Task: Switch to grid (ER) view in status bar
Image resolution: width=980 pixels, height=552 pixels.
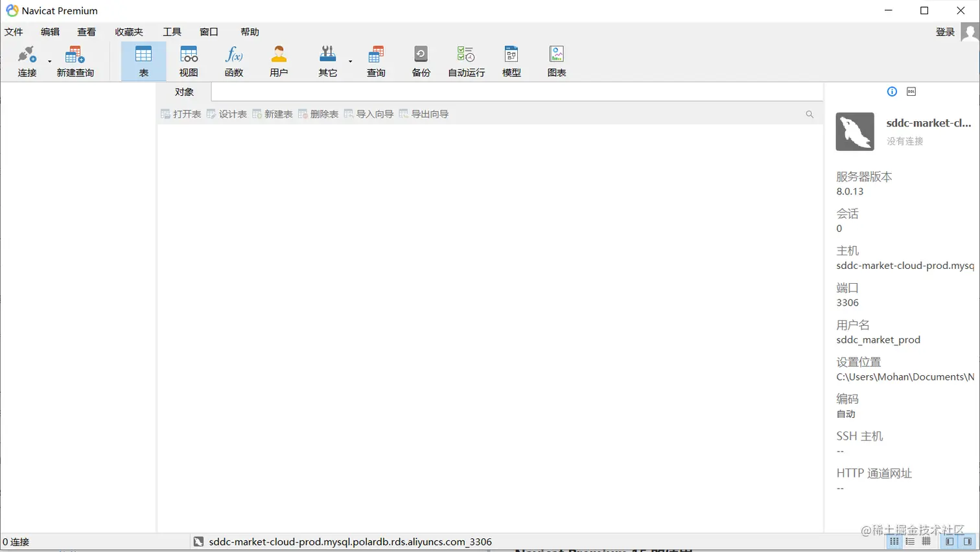Action: pos(926,542)
